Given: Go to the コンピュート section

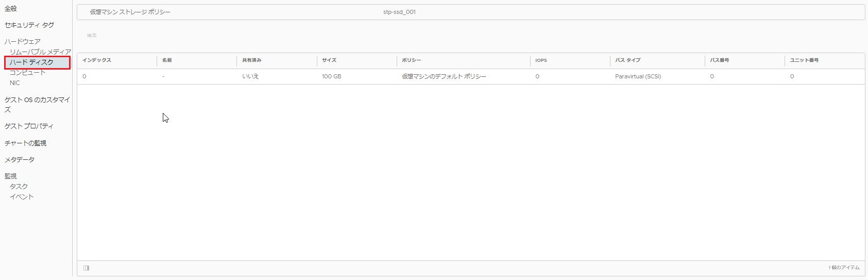Looking at the screenshot, I should pyautogui.click(x=28, y=73).
